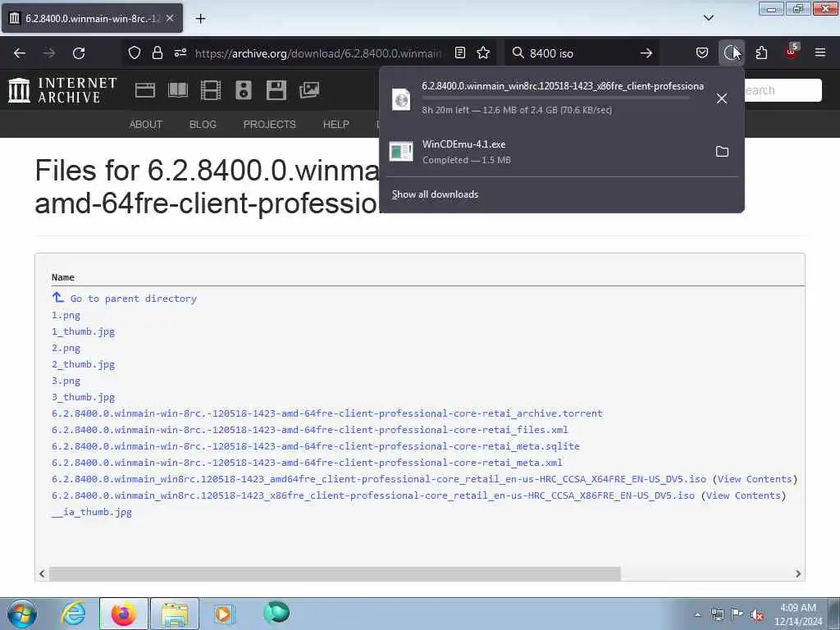Reload the current page

click(79, 53)
